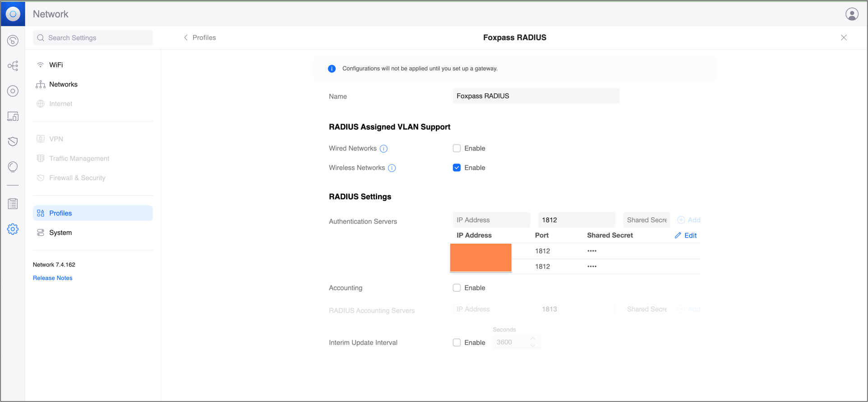Add a new authentication server
This screenshot has height=402, width=868.
[x=689, y=220]
